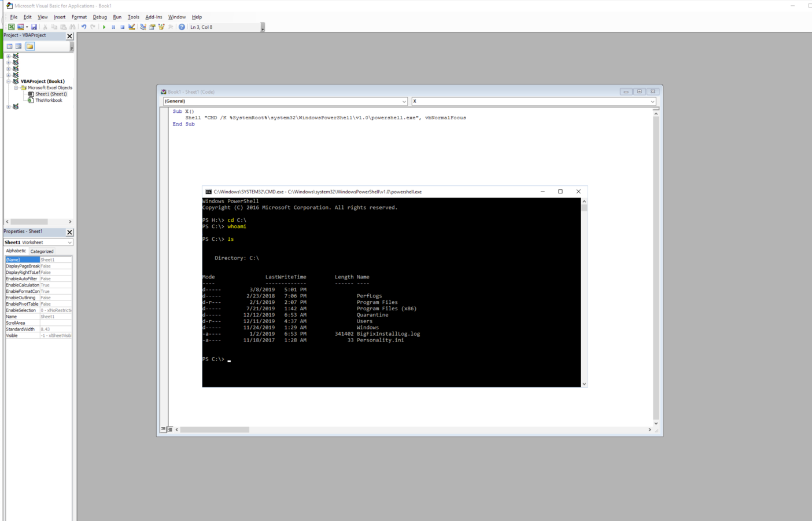Image resolution: width=812 pixels, height=521 pixels.
Task: Click View Object icon in Project panel
Action: 19,46
